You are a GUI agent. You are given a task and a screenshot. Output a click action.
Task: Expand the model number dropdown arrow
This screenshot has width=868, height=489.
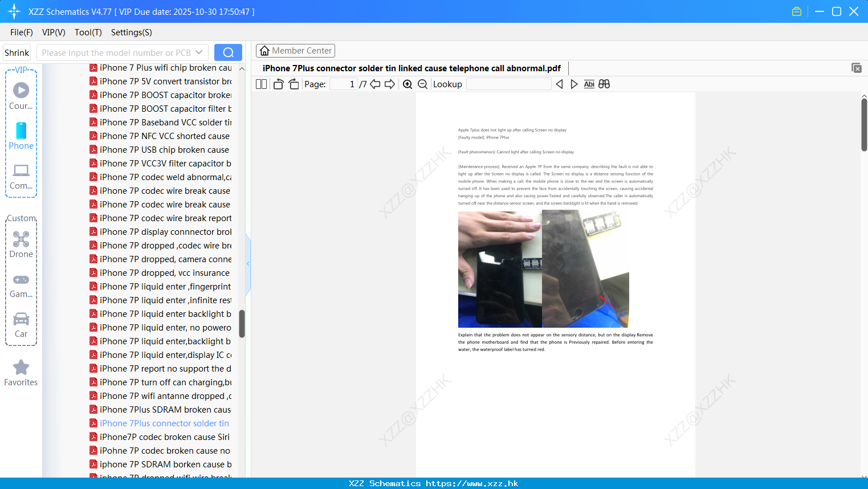[199, 52]
